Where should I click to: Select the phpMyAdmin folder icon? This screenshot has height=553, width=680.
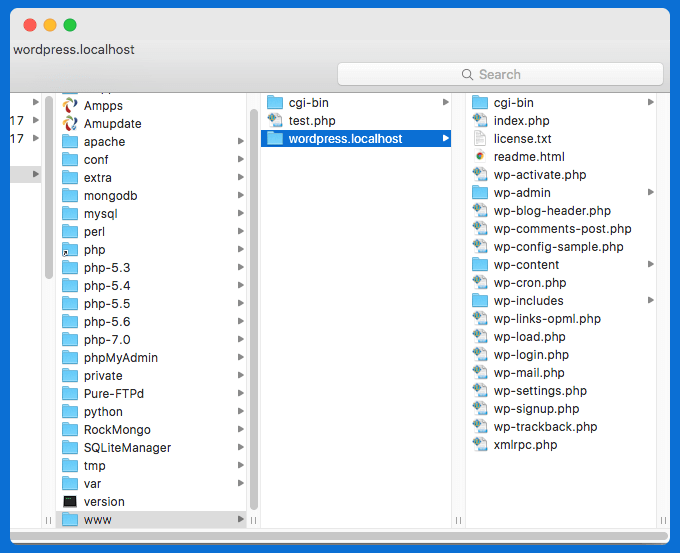click(70, 357)
